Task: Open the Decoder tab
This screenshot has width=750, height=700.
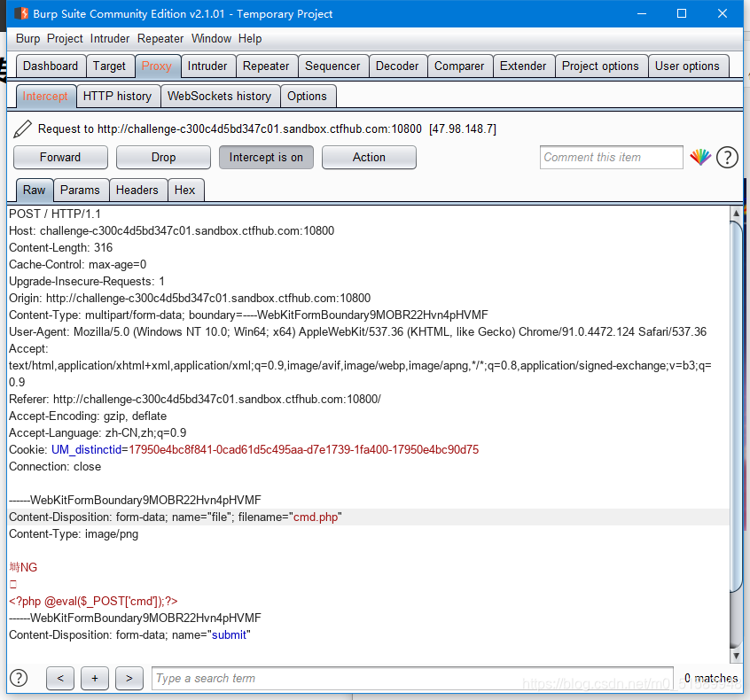Action: (x=397, y=66)
